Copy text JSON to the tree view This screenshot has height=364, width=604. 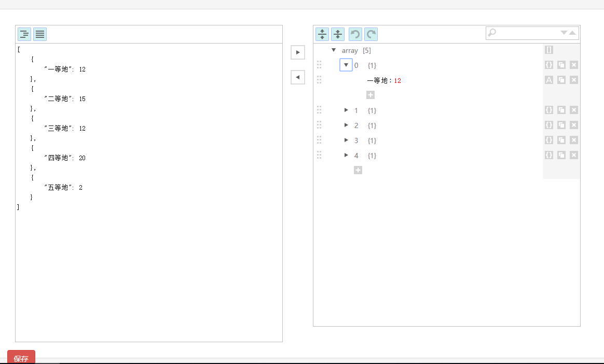tap(298, 52)
